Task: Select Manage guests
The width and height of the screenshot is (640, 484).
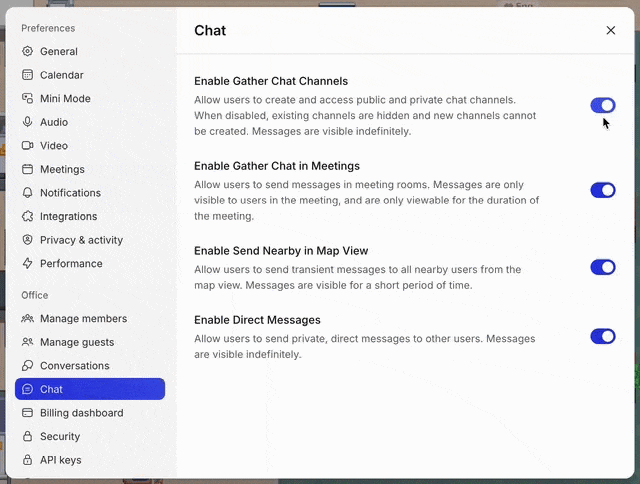Action: 90,342
